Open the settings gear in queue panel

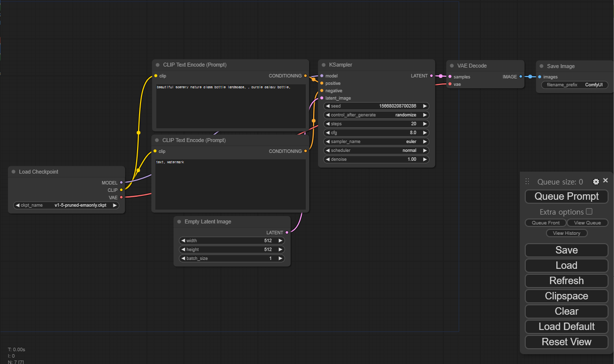[596, 182]
